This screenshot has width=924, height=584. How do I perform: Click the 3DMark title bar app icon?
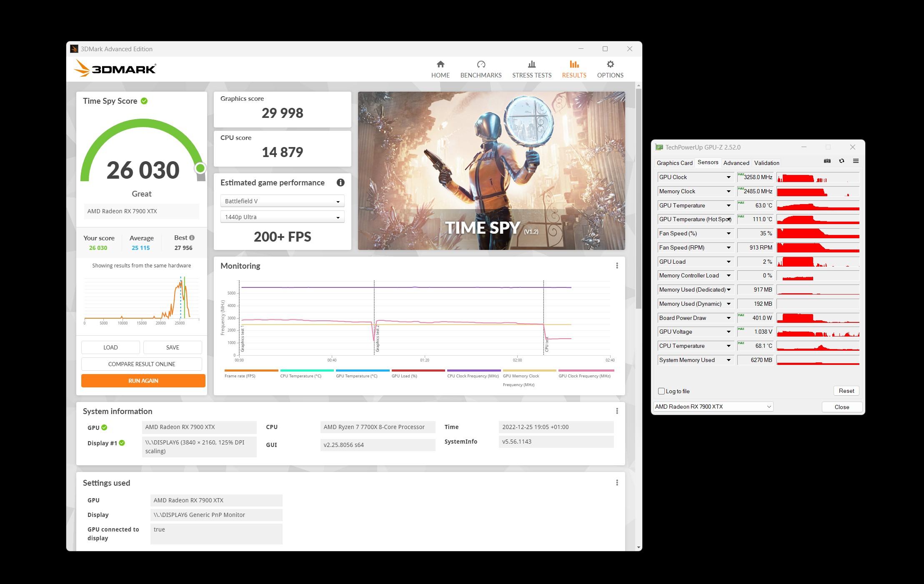pos(74,49)
